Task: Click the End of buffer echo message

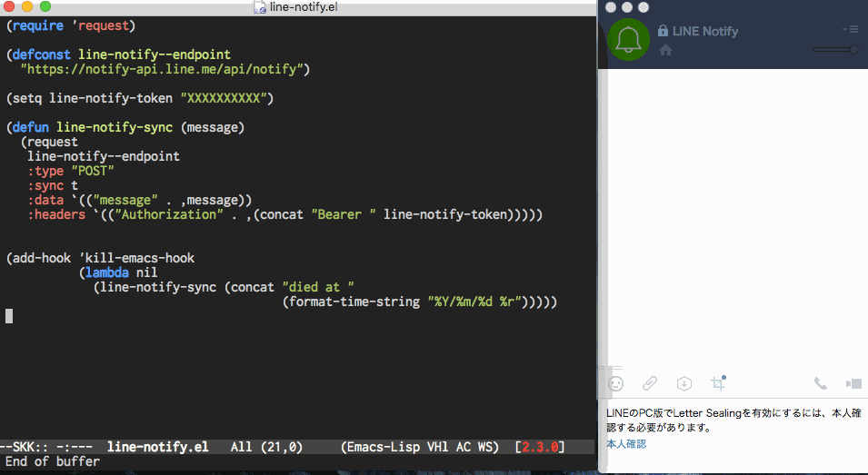Action: 53,461
